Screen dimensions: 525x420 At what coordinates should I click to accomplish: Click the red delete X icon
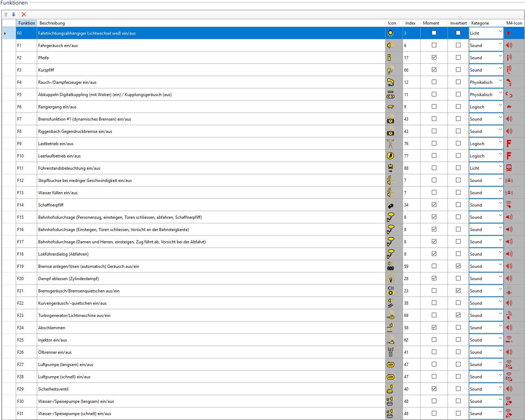(24, 14)
